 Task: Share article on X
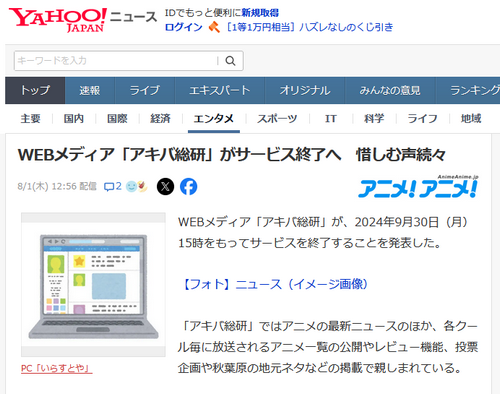click(165, 186)
